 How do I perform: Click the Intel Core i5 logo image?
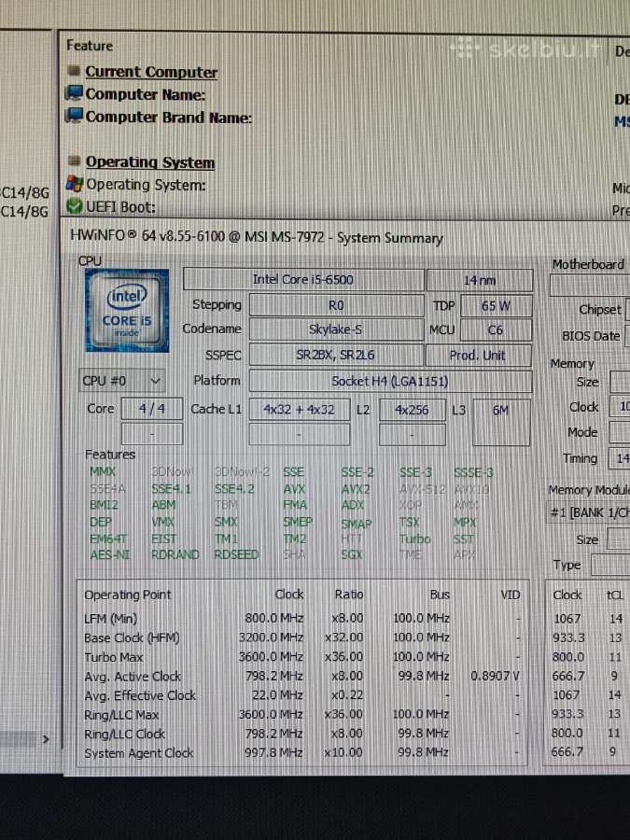pyautogui.click(x=127, y=311)
